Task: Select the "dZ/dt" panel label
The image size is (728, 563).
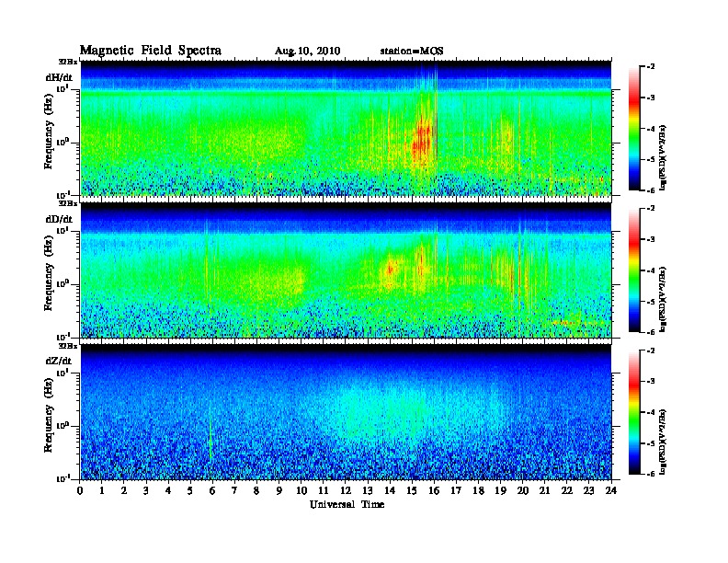Action: click(59, 361)
